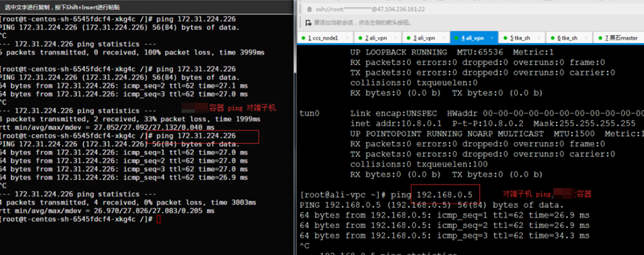Click the ssh://root address input field

pyautogui.click(x=370, y=9)
